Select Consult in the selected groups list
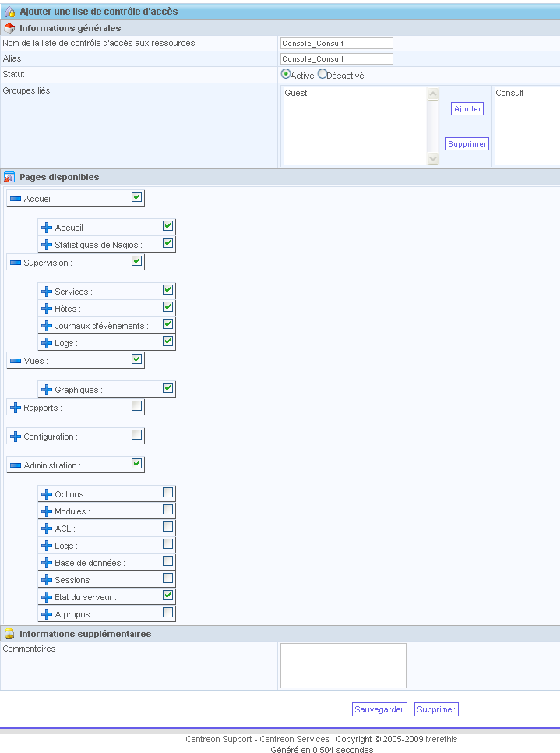The height and width of the screenshot is (753, 560). 509,94
